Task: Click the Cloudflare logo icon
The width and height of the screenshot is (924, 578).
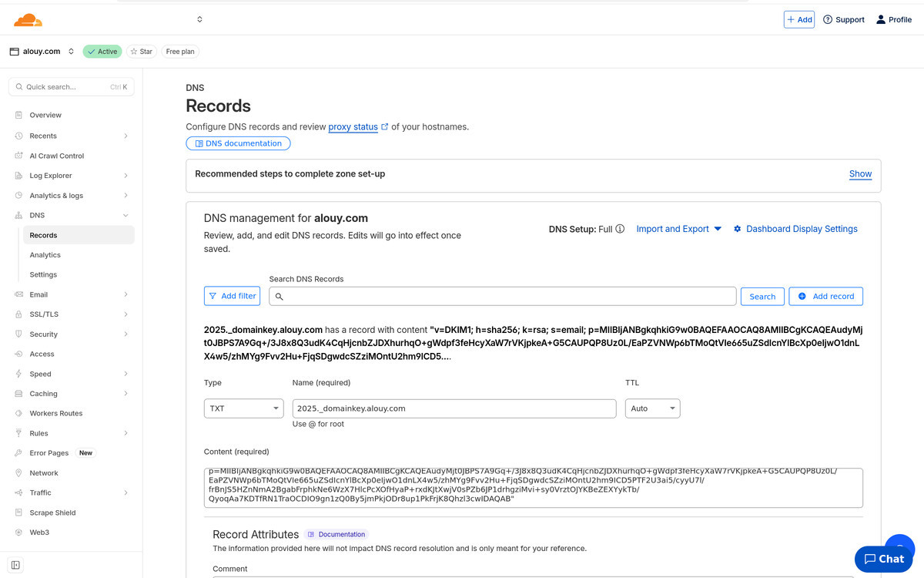Action: 28,20
